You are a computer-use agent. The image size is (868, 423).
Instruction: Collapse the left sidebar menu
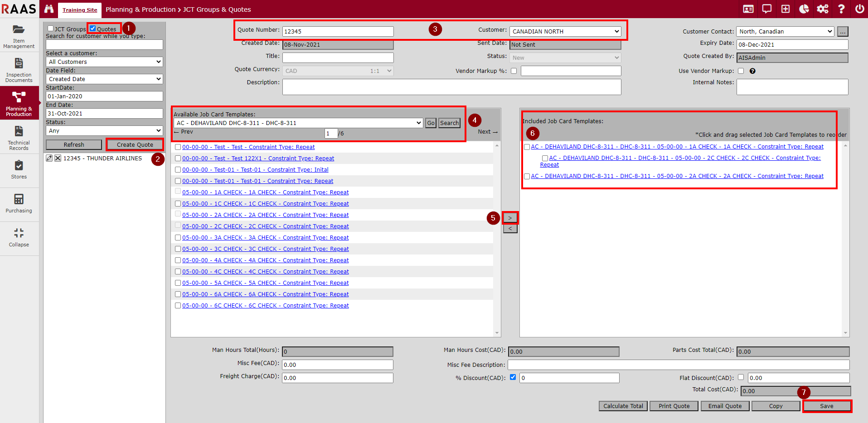click(x=19, y=237)
